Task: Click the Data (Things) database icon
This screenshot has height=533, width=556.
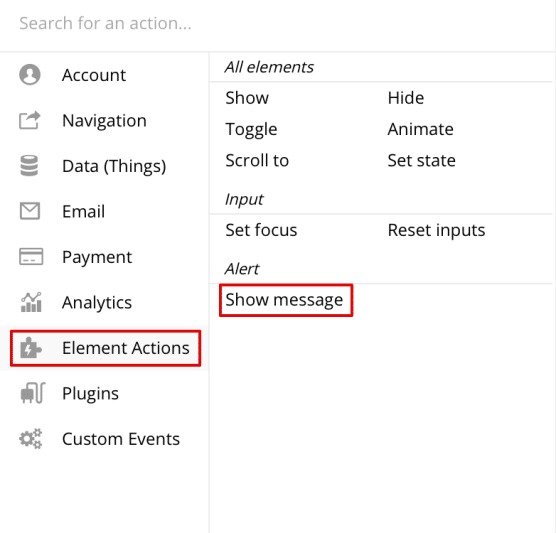Action: tap(29, 166)
